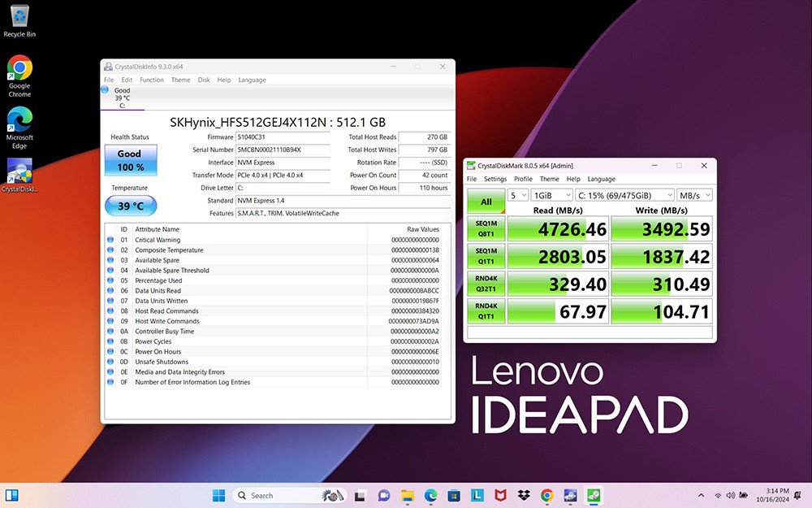812x508 pixels.
Task: Click the 39 °C temperature indicator
Action: point(130,206)
